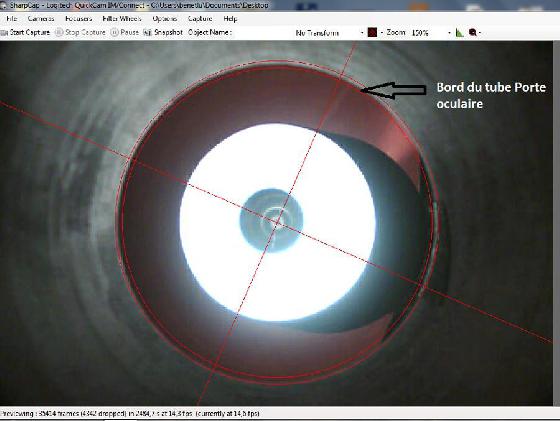The height and width of the screenshot is (421, 560).
Task: Open the Options menu
Action: [x=165, y=19]
